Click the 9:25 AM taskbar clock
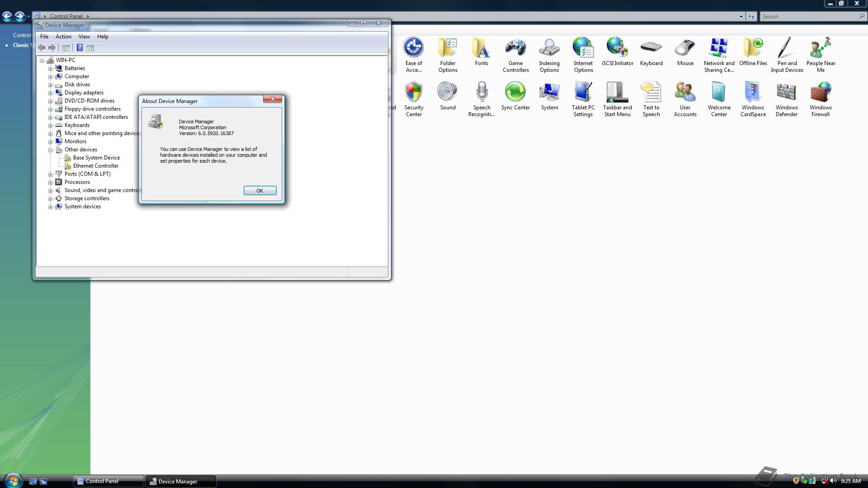This screenshot has width=868, height=488. [x=850, y=481]
